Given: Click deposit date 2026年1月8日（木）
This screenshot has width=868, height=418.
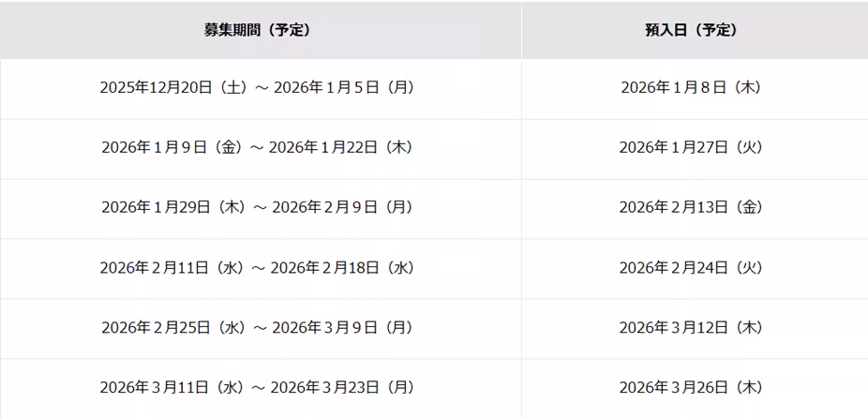Looking at the screenshot, I should pos(691,88).
